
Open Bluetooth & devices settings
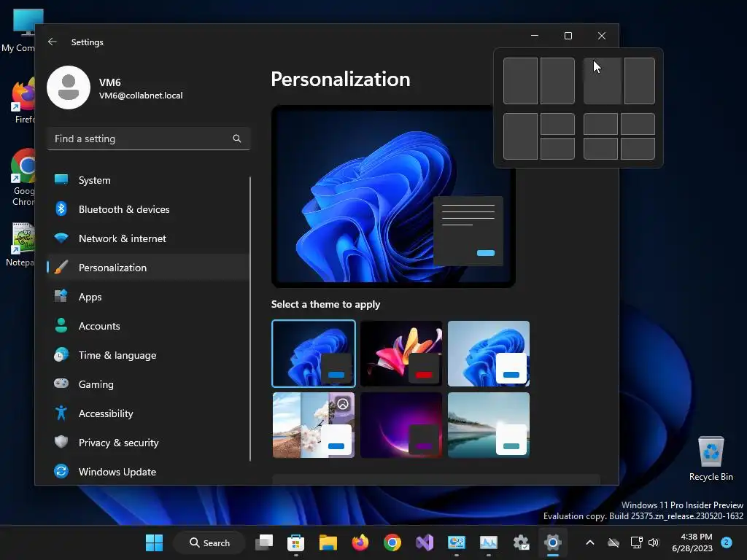coord(147,209)
